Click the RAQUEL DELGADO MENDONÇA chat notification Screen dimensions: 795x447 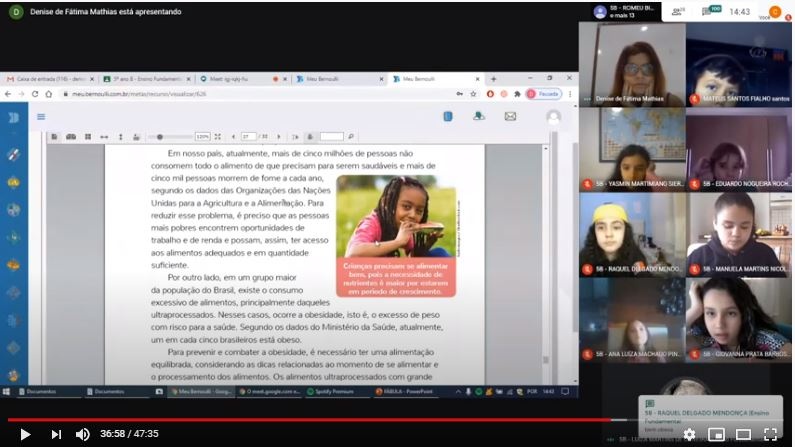[710, 417]
